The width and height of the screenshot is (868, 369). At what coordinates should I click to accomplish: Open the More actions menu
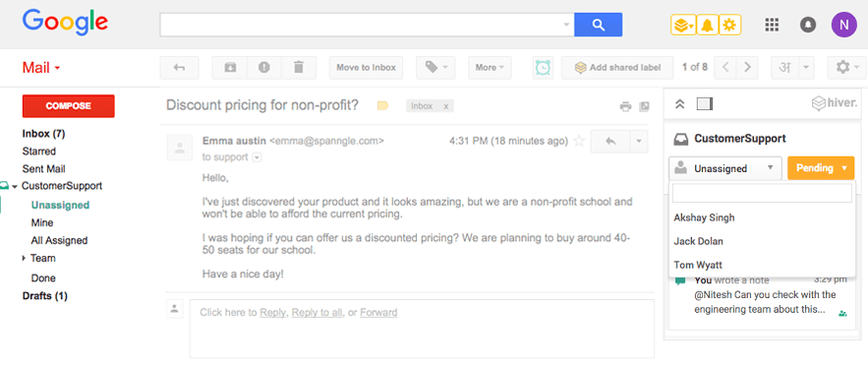click(490, 68)
